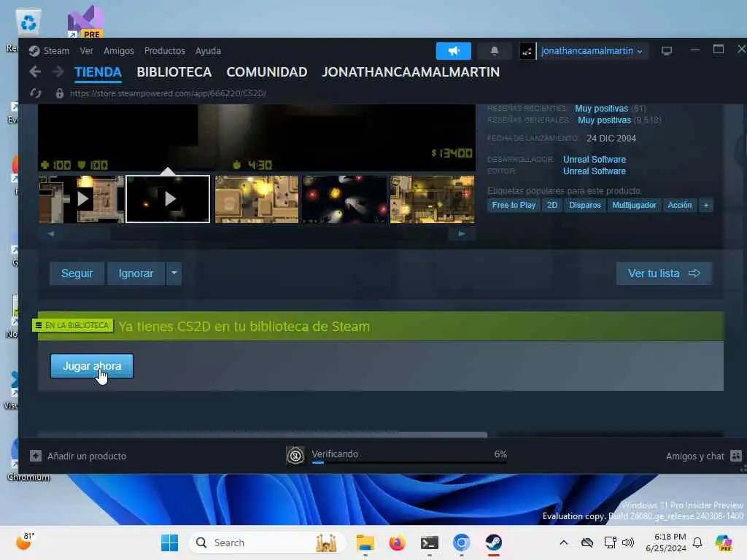747x560 pixels.
Task: Open the JONATHANCAAMALMARTIN profile tab
Action: 411,72
